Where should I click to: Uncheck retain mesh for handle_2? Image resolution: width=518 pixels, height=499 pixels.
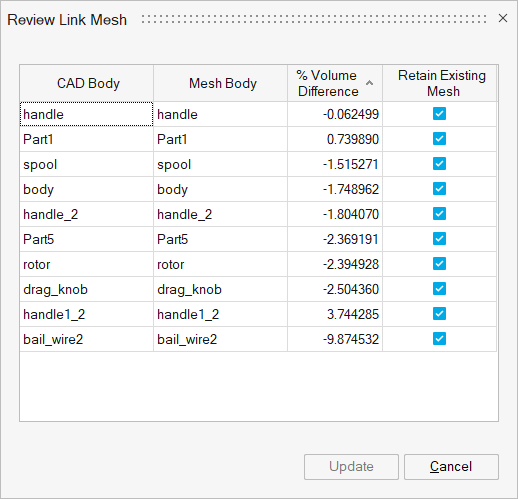(439, 214)
